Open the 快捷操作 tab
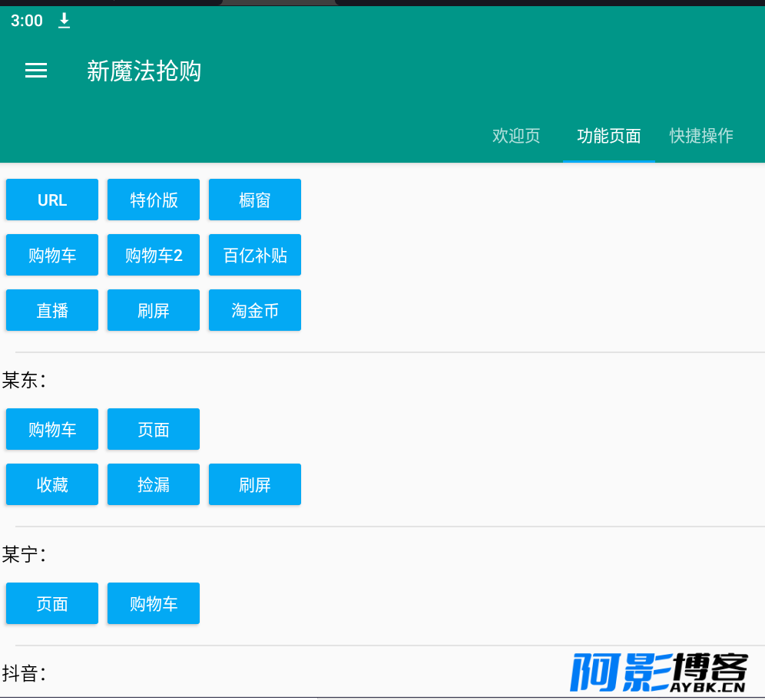This screenshot has height=700, width=765. [701, 136]
